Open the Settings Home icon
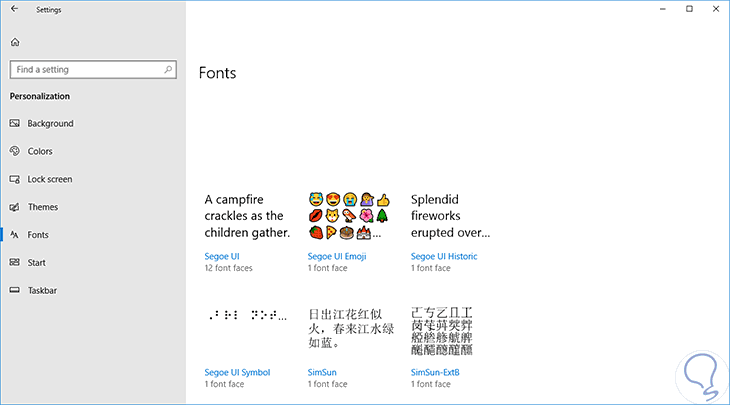 click(x=15, y=42)
